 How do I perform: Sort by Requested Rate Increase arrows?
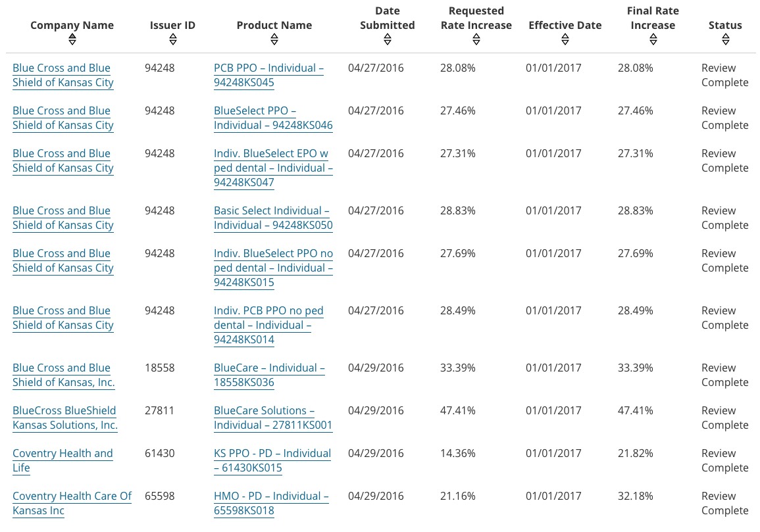tap(476, 40)
